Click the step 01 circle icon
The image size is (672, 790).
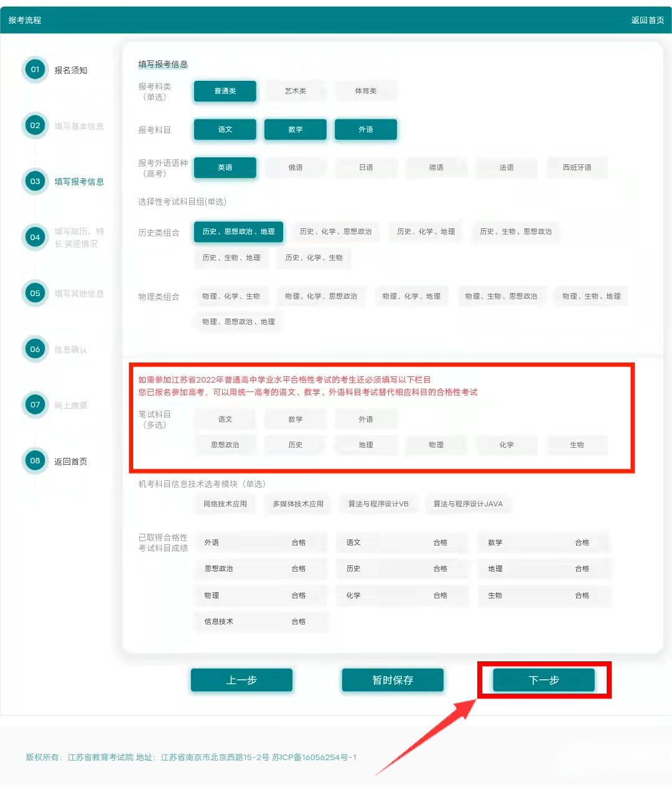point(35,70)
